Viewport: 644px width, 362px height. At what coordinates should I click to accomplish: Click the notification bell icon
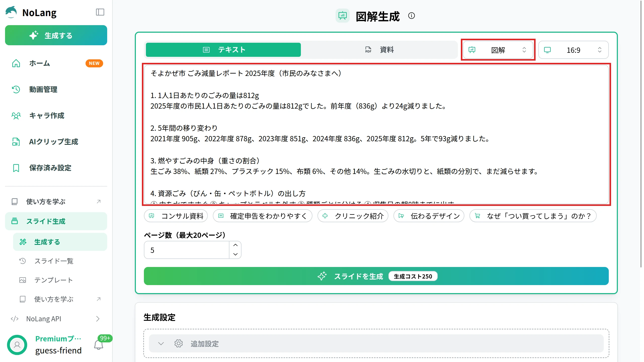(x=98, y=345)
